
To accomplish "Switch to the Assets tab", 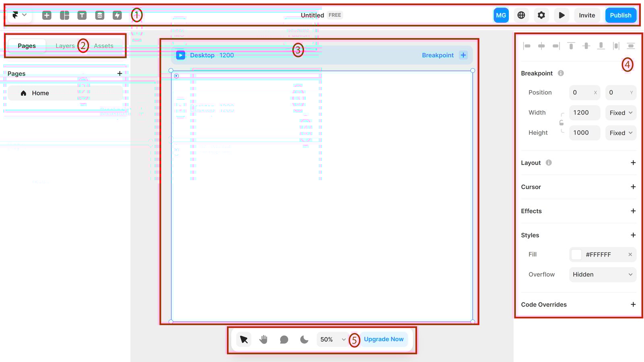I will [103, 45].
